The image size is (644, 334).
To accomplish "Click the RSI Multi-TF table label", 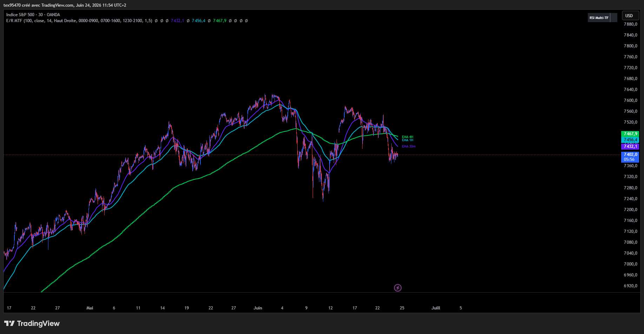I will click(599, 18).
